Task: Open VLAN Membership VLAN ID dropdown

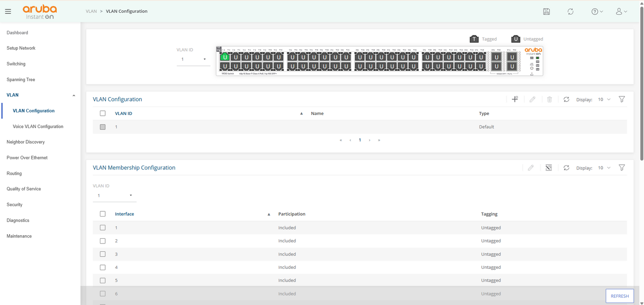Action: (114, 196)
